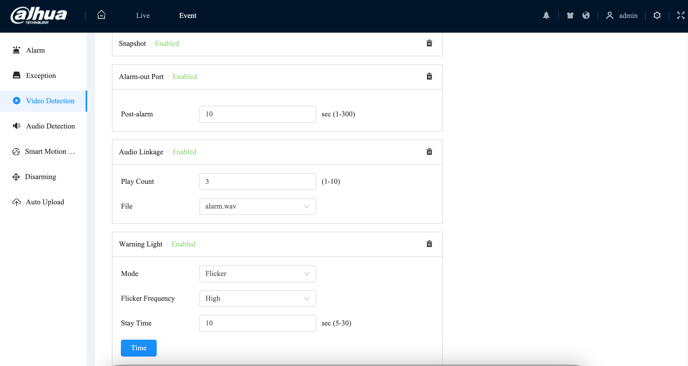Click the sec (1-300) range hint
Viewport: 688px width, 366px height.
338,114
